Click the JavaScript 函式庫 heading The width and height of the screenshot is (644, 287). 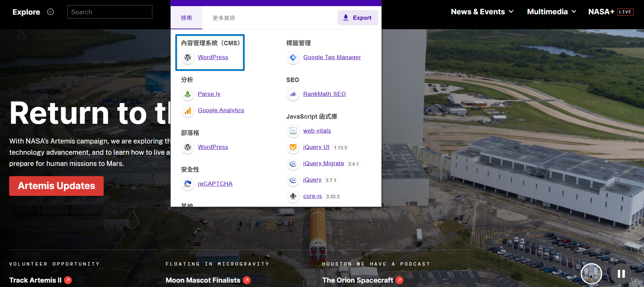point(312,117)
